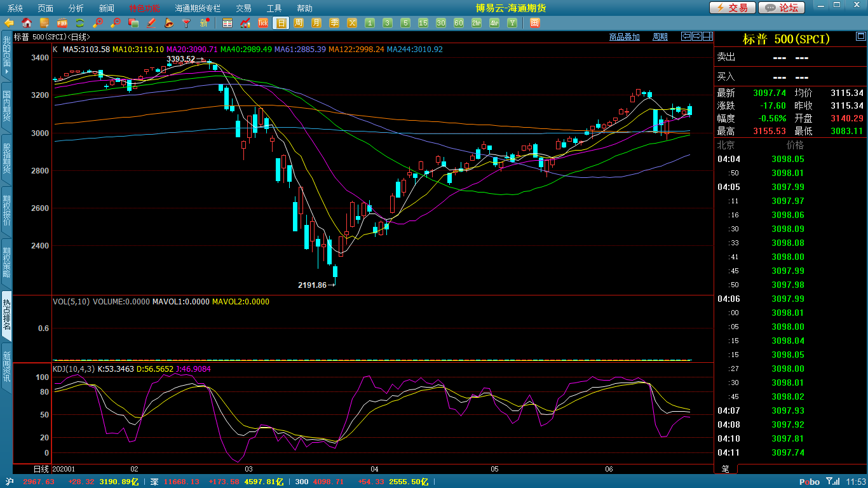The image size is (868, 488).
Task: Select the Tick chart icon
Action: tap(263, 23)
